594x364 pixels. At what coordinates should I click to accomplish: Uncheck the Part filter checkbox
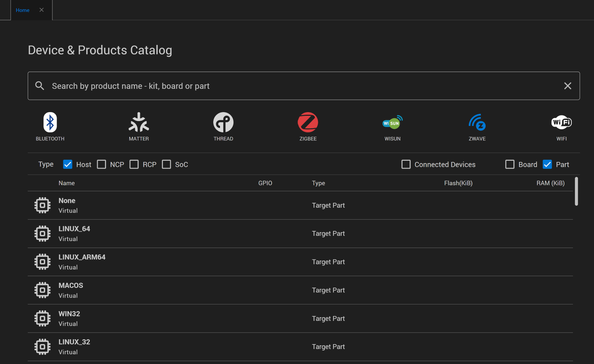coord(547,165)
